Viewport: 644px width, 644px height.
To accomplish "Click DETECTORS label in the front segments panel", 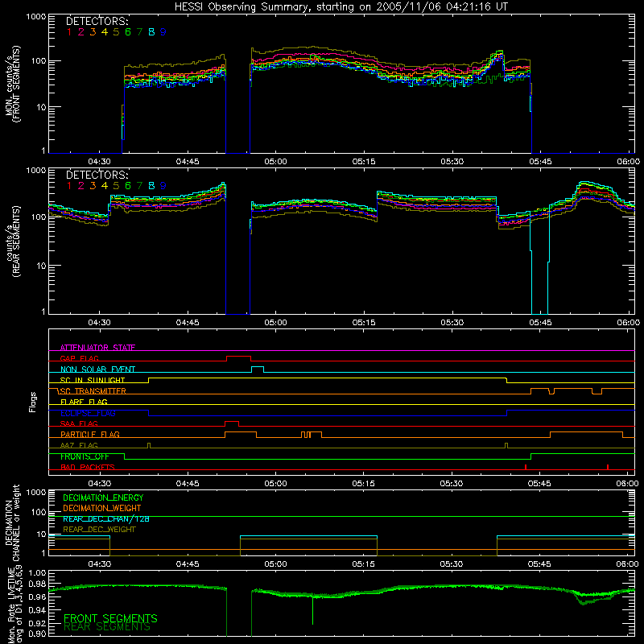I will pos(97,21).
